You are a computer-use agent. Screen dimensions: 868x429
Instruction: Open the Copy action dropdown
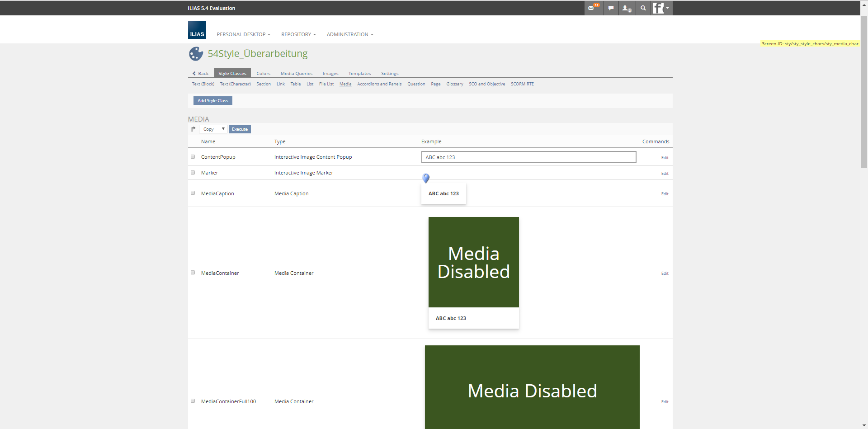(x=213, y=129)
